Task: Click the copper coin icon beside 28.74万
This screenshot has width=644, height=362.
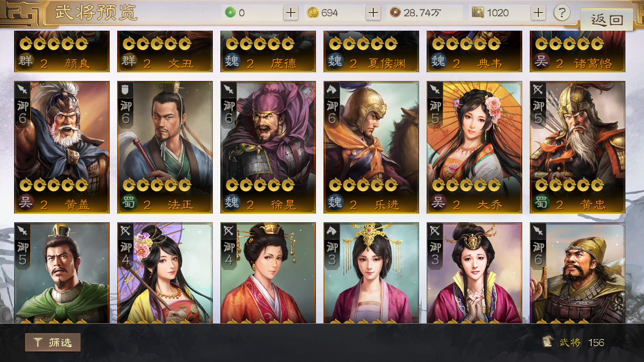Action: click(x=395, y=13)
